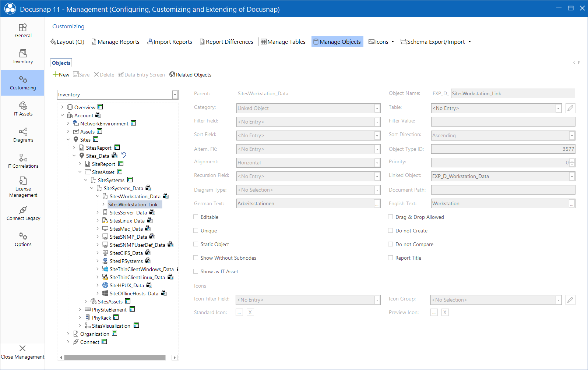Expand the Organization tree node
The height and width of the screenshot is (370, 588).
[68, 334]
